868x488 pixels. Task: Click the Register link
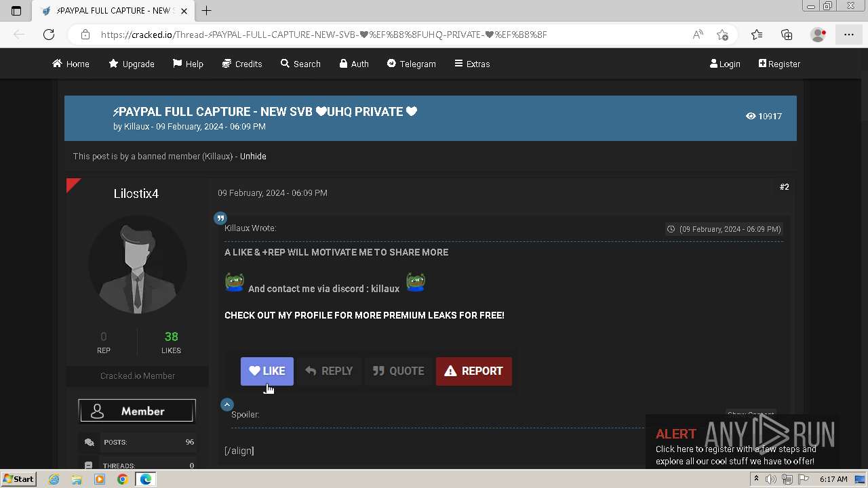(x=779, y=64)
